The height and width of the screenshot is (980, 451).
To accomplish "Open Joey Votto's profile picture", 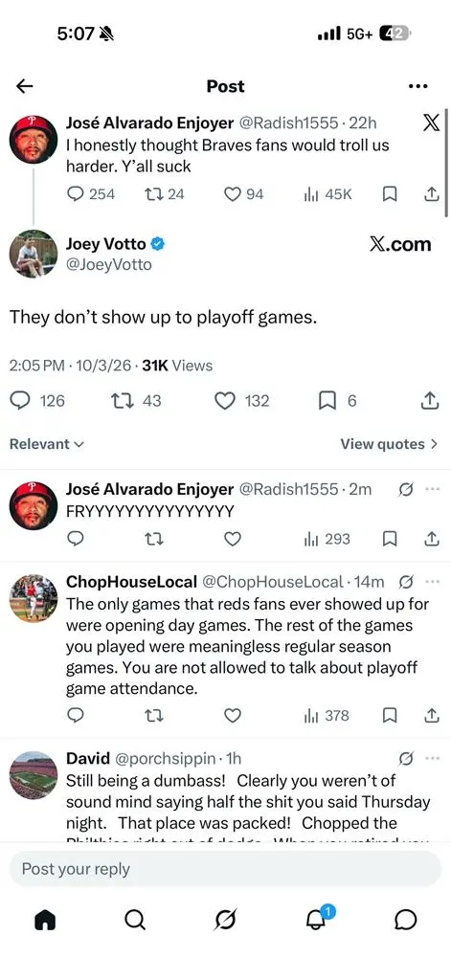I will (34, 254).
